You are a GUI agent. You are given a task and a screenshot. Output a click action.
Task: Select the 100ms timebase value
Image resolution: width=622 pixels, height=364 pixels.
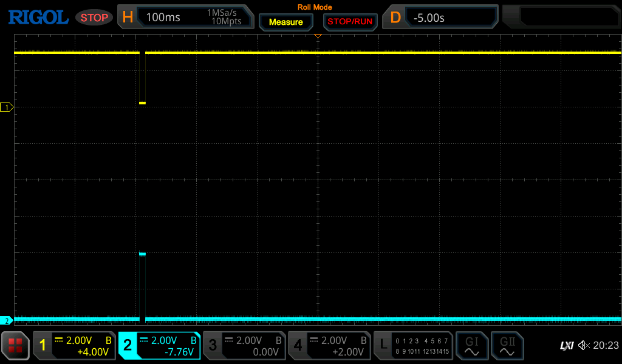(163, 18)
